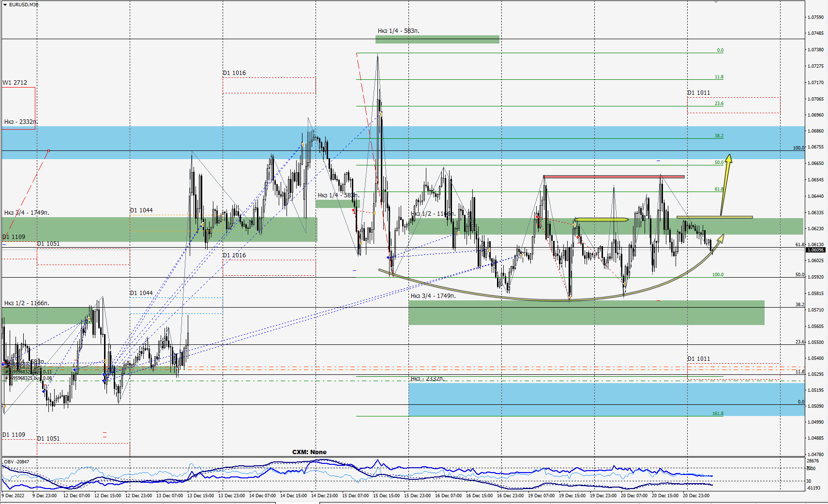Click the 14 Dec 23:00 time axis label
The image size is (828, 504).
[x=324, y=495]
